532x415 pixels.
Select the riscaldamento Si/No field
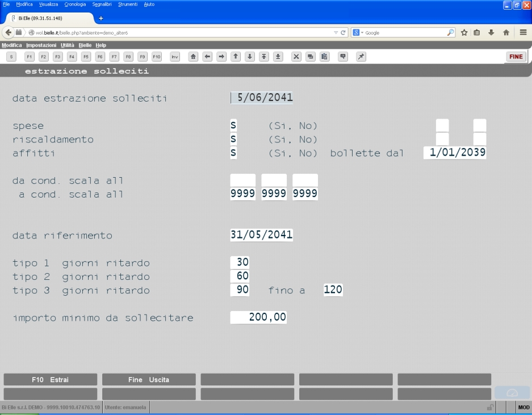coord(233,139)
